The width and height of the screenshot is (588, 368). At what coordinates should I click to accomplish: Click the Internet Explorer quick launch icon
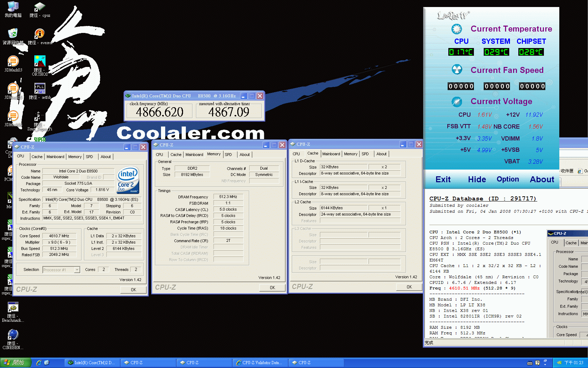tap(39, 363)
